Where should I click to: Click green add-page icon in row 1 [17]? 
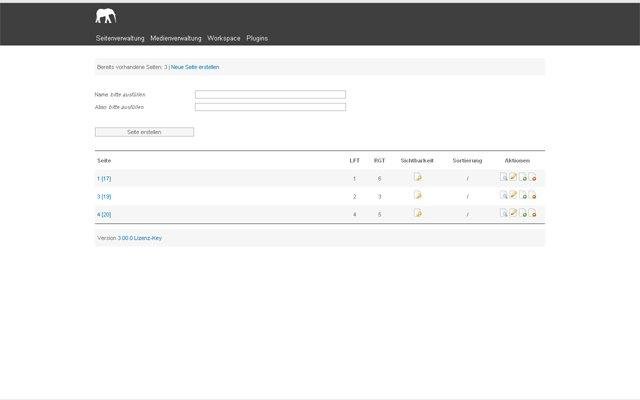click(523, 177)
